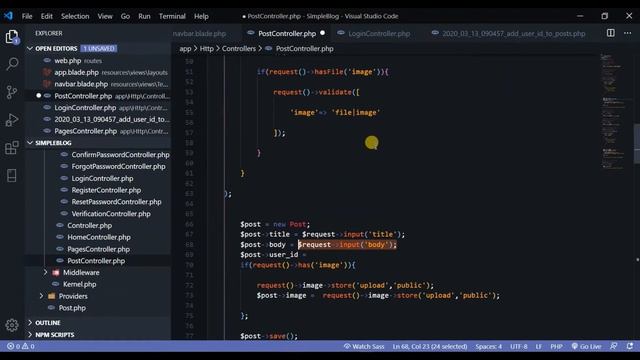
Task: Open the Run menu
Action: click(144, 16)
